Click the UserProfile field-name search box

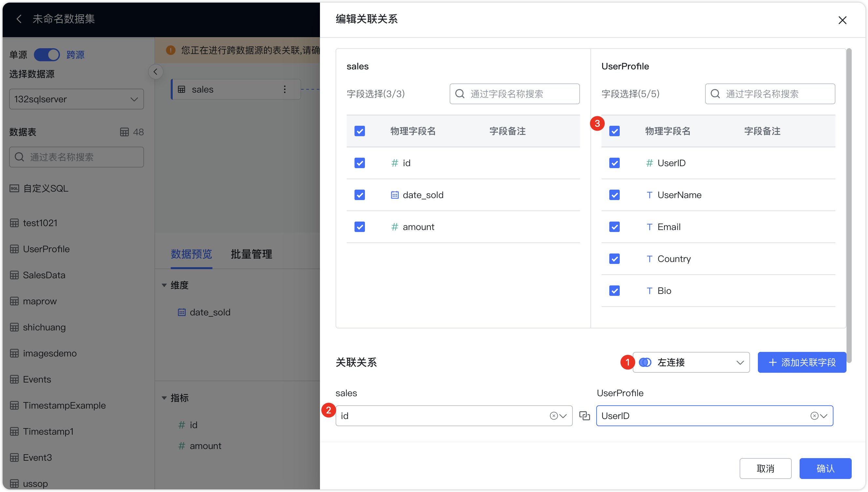[x=770, y=94]
